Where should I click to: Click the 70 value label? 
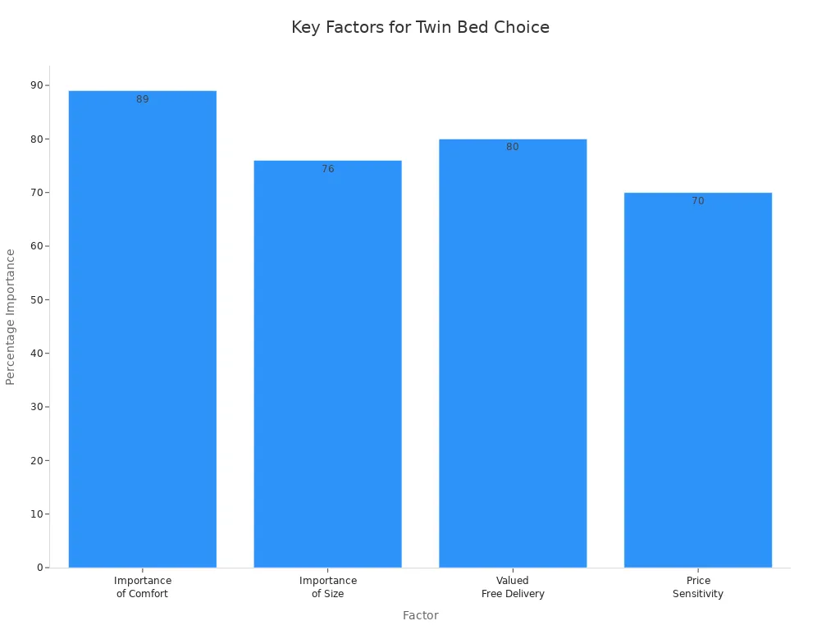[698, 201]
